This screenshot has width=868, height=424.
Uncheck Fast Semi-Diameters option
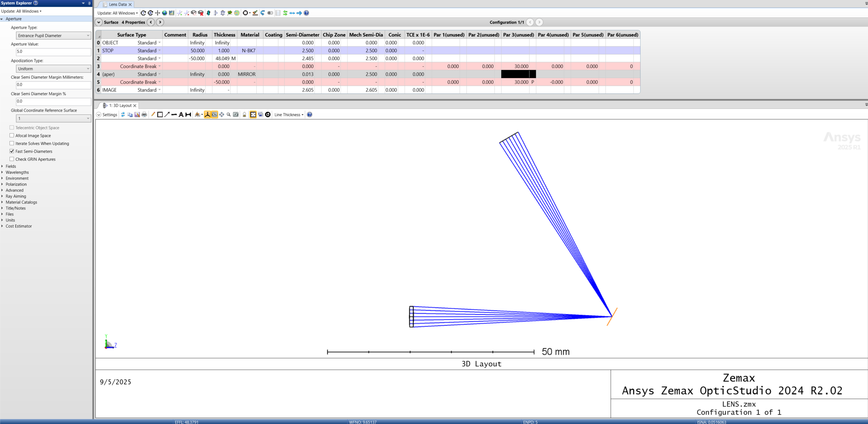tap(12, 151)
